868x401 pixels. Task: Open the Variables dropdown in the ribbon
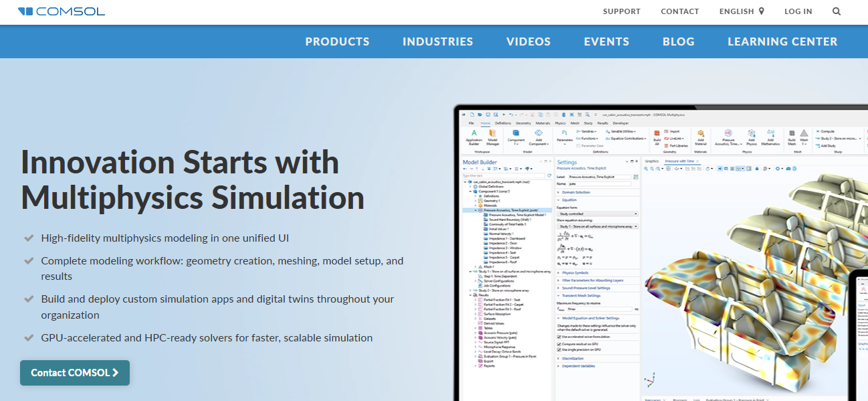tap(586, 131)
